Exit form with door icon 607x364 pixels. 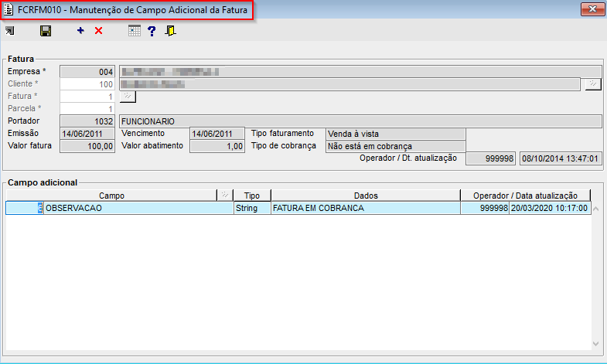170,31
